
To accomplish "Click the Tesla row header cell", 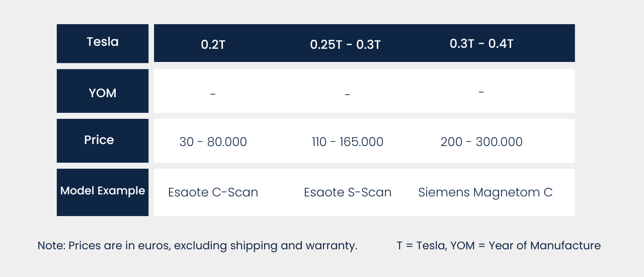I will point(103,43).
